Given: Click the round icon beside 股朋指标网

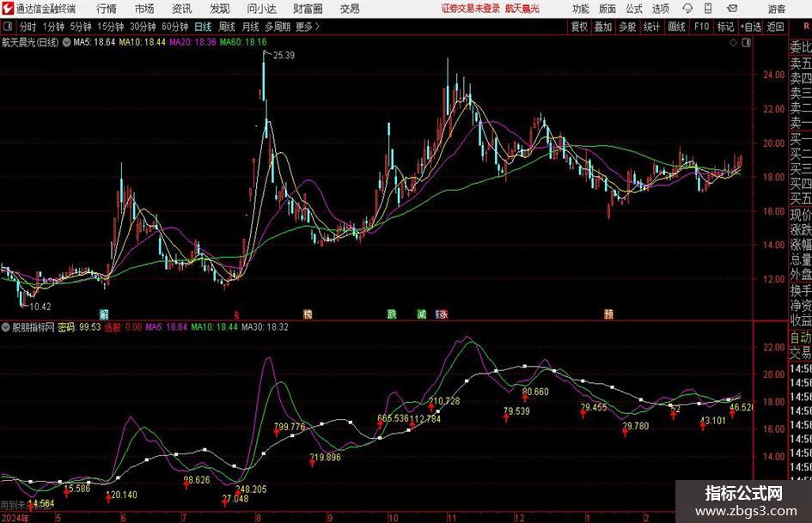Looking at the screenshot, I should click(6, 327).
